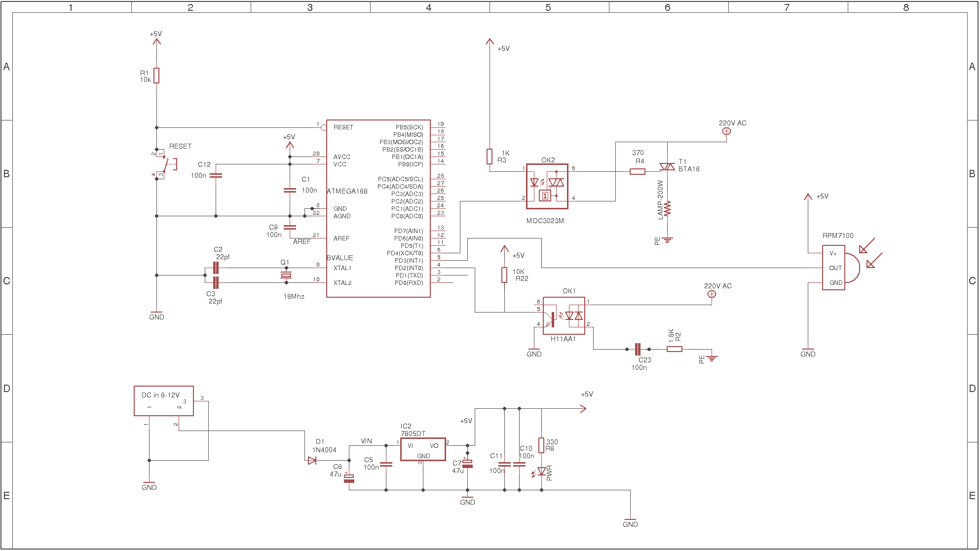Select the 16Mhz crystal Q1
Viewport: 980px width, 551px height.
(286, 275)
